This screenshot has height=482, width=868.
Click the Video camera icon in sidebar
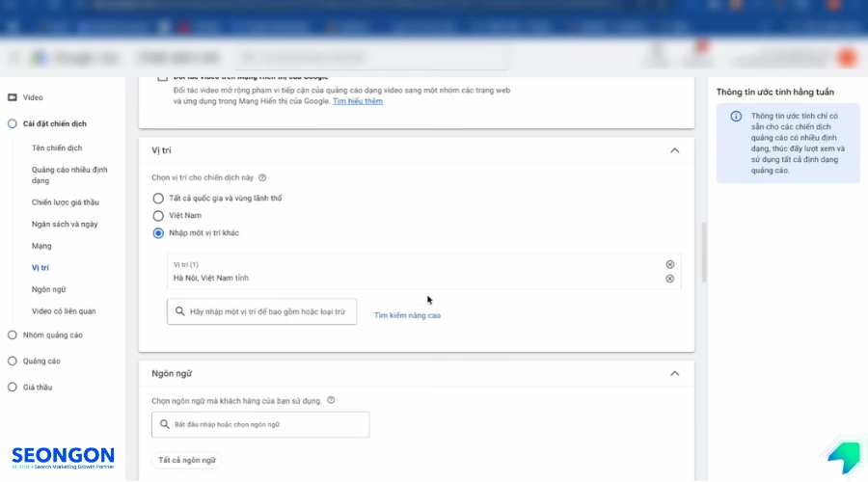13,97
